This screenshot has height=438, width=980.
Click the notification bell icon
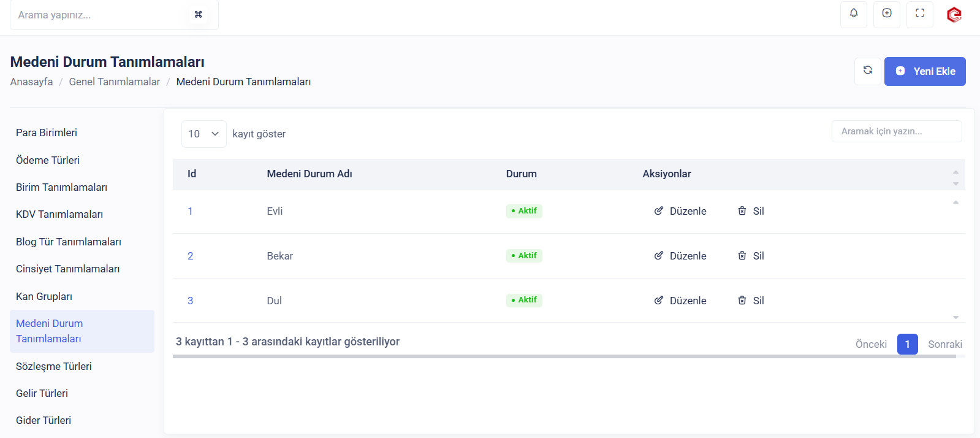pos(853,13)
